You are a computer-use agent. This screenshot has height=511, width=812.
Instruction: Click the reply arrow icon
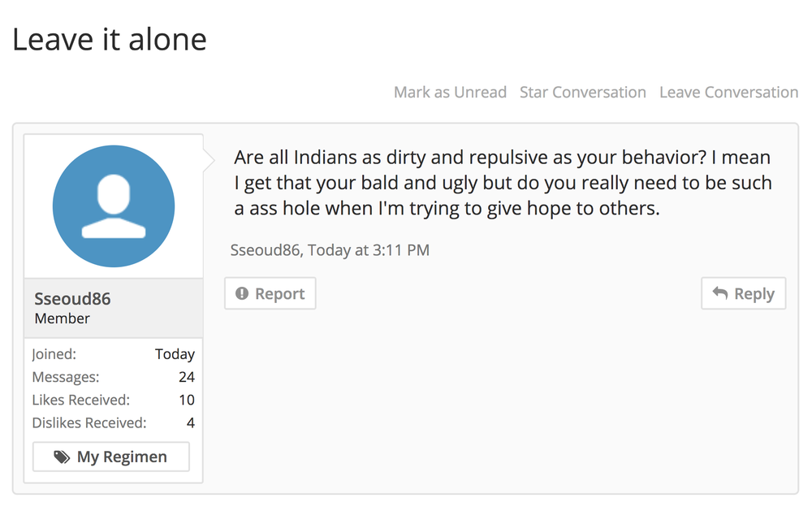[719, 294]
